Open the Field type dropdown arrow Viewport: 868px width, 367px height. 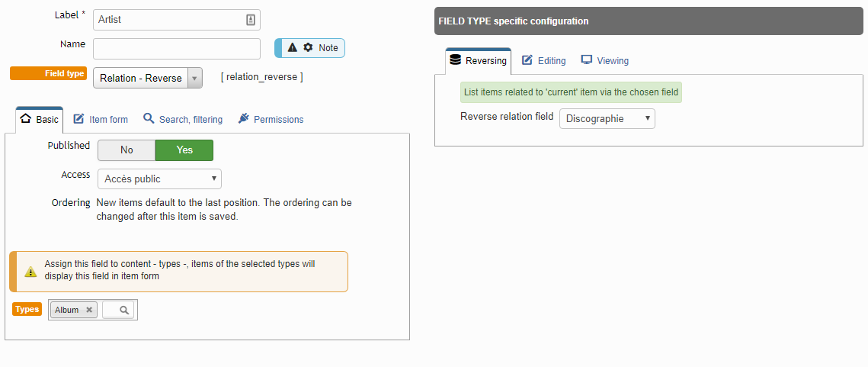[x=195, y=78]
